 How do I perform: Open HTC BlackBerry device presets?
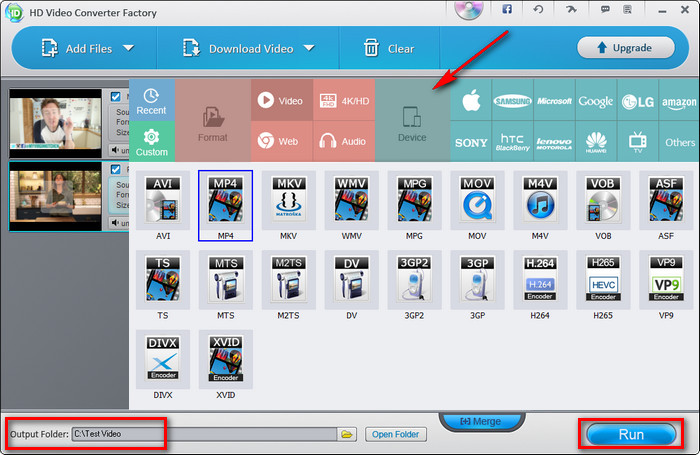point(512,142)
